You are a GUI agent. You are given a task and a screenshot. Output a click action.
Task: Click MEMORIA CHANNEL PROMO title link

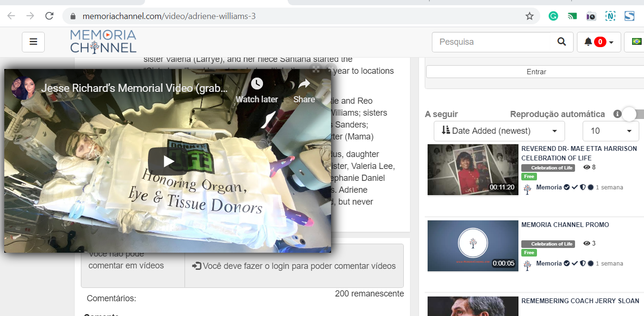point(565,225)
